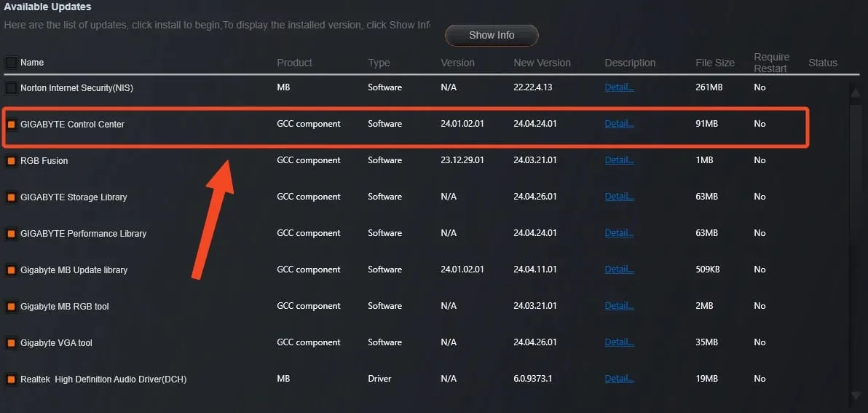Image resolution: width=868 pixels, height=413 pixels.
Task: Click the Show Info button
Action: (492, 35)
